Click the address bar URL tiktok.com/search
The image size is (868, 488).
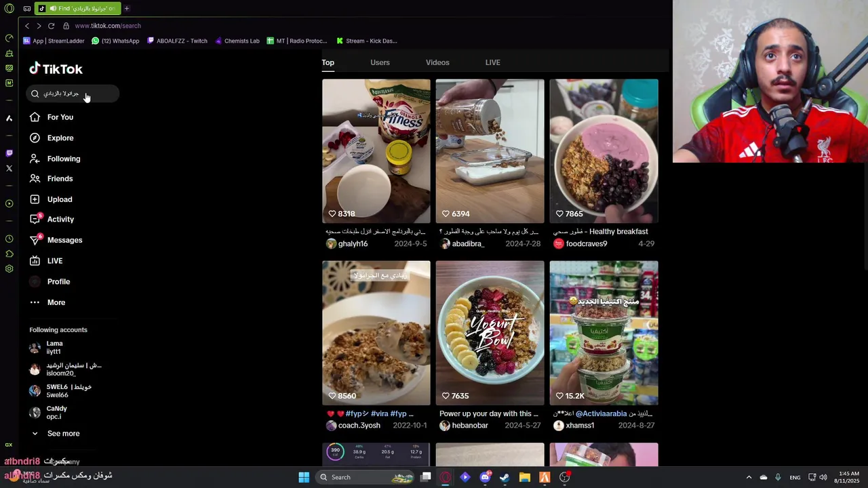(x=108, y=26)
